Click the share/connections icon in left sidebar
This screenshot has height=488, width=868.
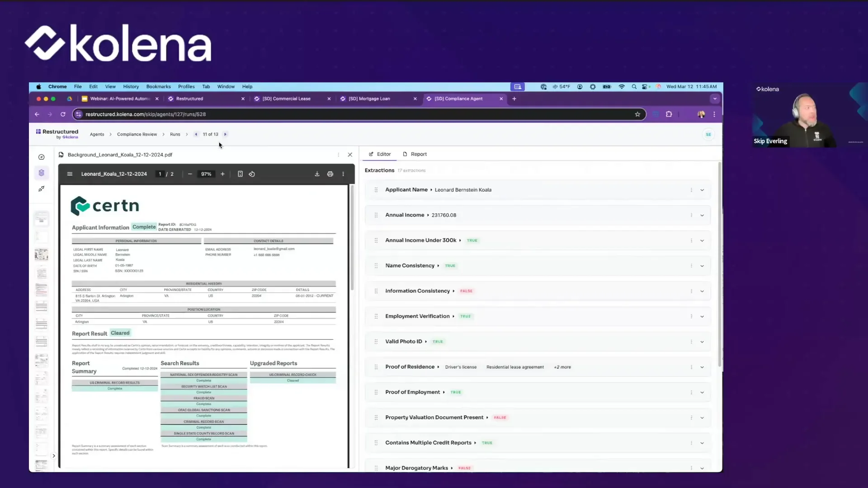(41, 189)
